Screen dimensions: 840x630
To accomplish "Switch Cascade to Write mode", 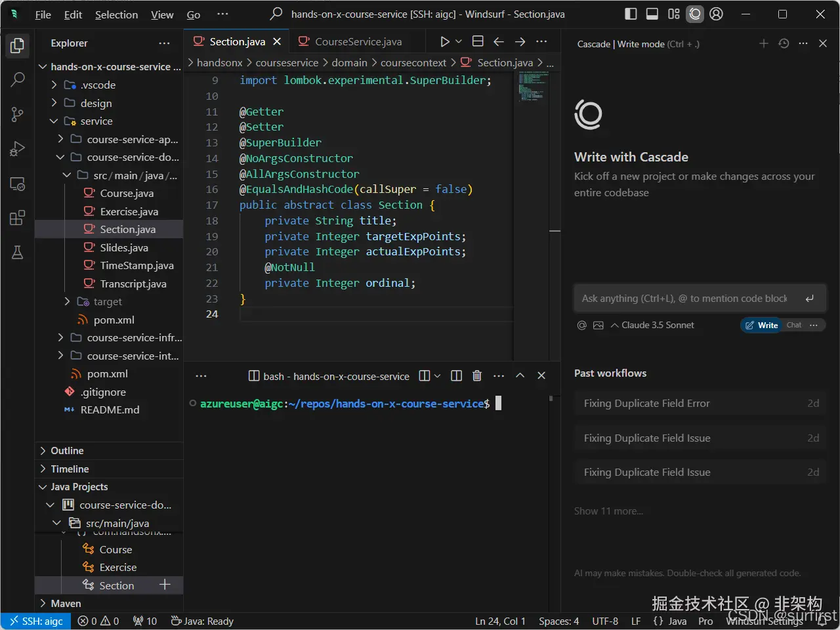I will (761, 325).
